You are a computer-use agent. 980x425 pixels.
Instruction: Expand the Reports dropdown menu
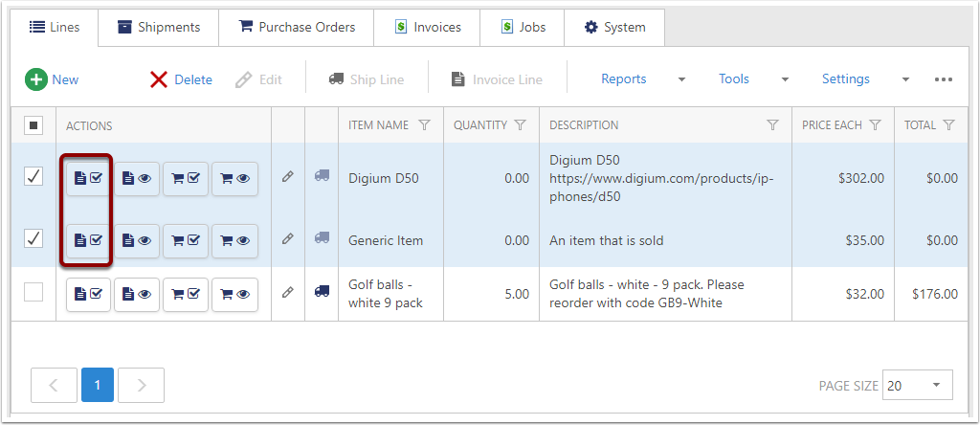681,79
